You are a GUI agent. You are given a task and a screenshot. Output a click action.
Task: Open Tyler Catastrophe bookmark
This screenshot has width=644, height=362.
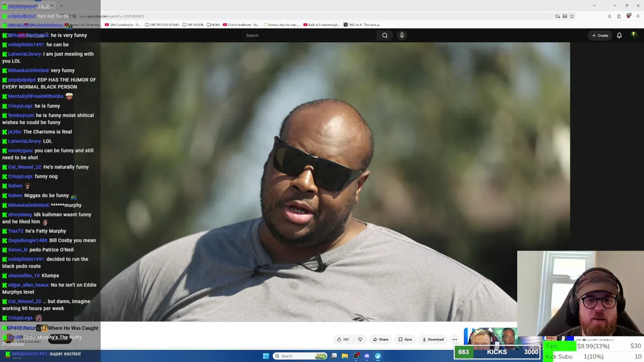click(123, 25)
